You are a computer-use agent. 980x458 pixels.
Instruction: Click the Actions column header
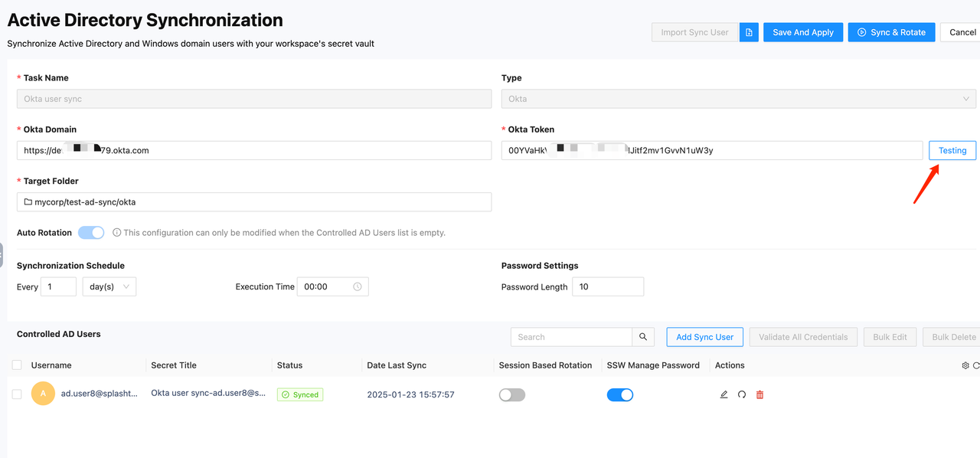(730, 365)
